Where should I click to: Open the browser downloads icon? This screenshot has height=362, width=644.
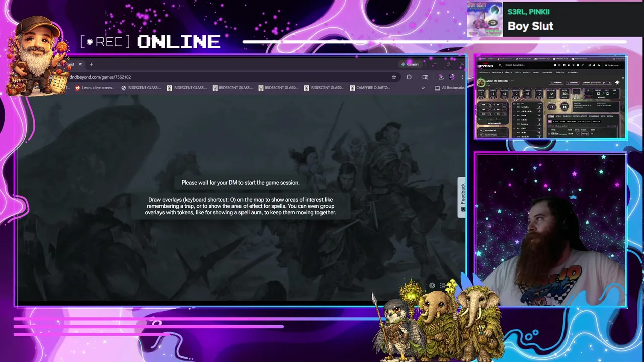click(441, 77)
